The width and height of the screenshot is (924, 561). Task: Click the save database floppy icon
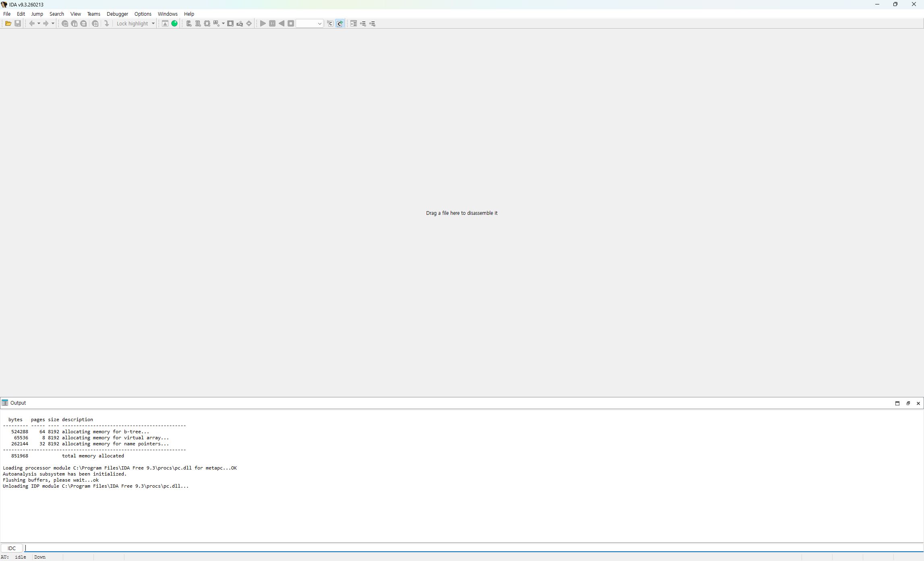pyautogui.click(x=18, y=23)
